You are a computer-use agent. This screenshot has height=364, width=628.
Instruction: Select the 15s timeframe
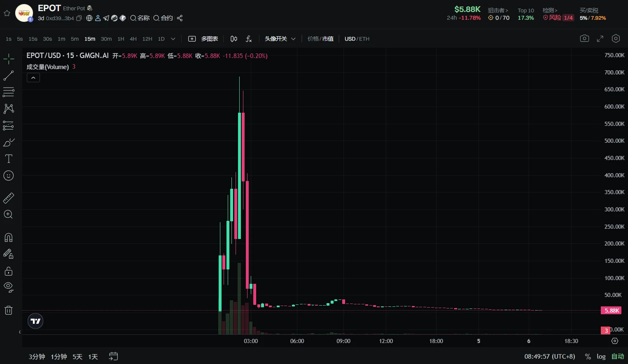pos(33,39)
